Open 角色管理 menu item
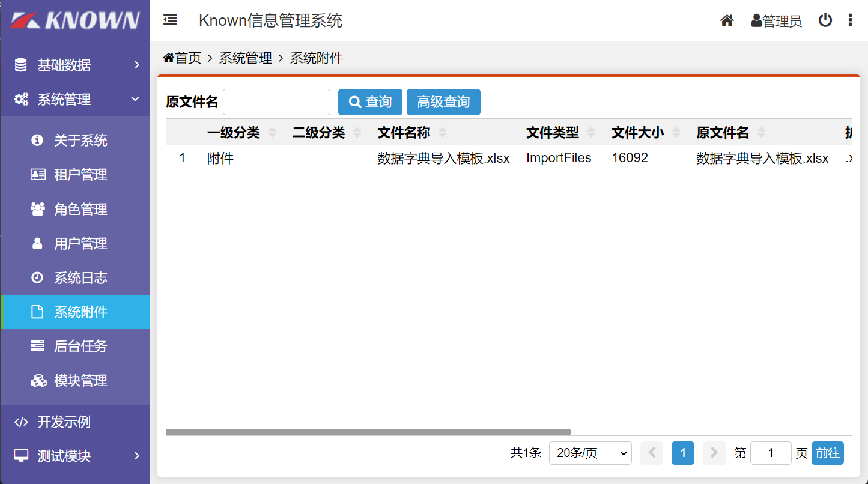This screenshot has width=868, height=484. click(75, 208)
